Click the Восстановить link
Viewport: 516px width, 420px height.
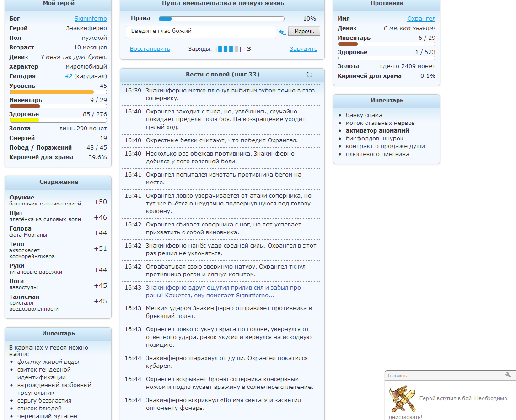click(x=150, y=49)
